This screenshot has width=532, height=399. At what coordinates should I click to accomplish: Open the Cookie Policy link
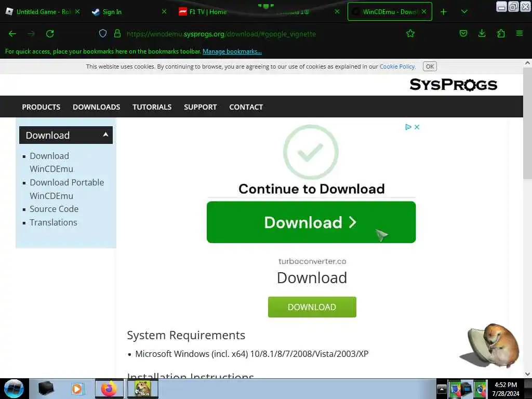(x=397, y=66)
